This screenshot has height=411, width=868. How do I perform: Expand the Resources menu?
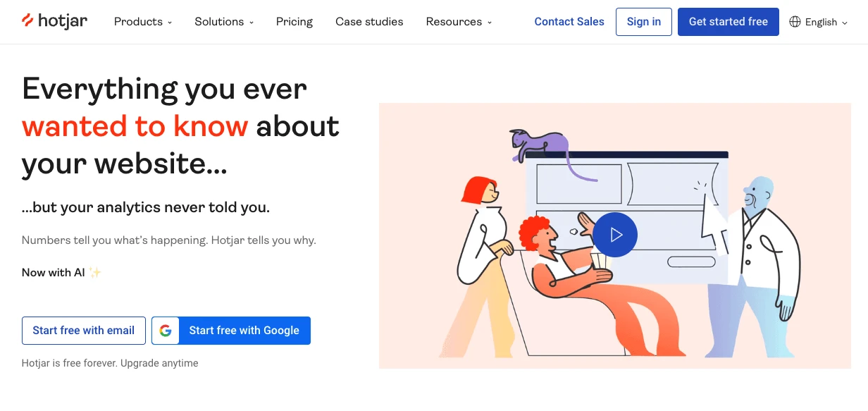[459, 22]
